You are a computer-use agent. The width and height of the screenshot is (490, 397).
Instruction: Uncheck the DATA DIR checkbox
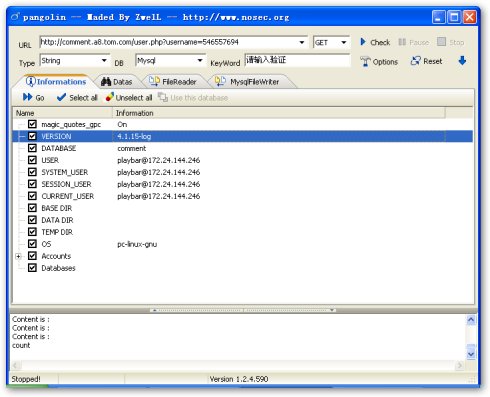pos(32,220)
